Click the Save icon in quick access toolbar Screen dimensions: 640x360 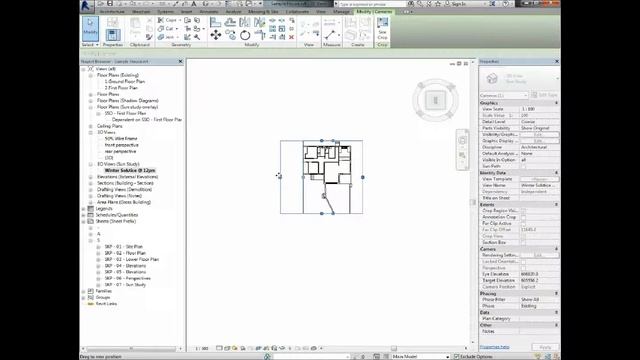coord(110,4)
